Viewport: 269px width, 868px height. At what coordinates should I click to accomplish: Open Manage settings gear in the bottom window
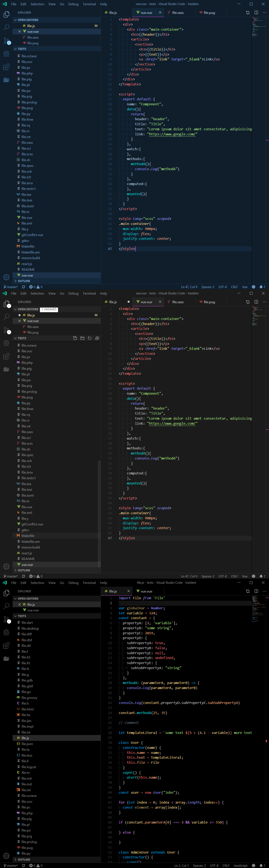6,856
